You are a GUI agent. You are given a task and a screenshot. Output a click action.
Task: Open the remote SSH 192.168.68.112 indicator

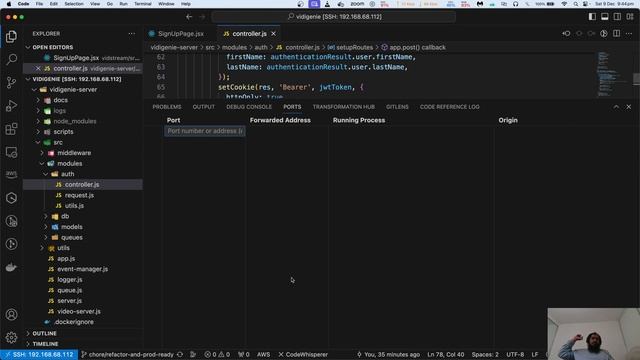pyautogui.click(x=39, y=355)
